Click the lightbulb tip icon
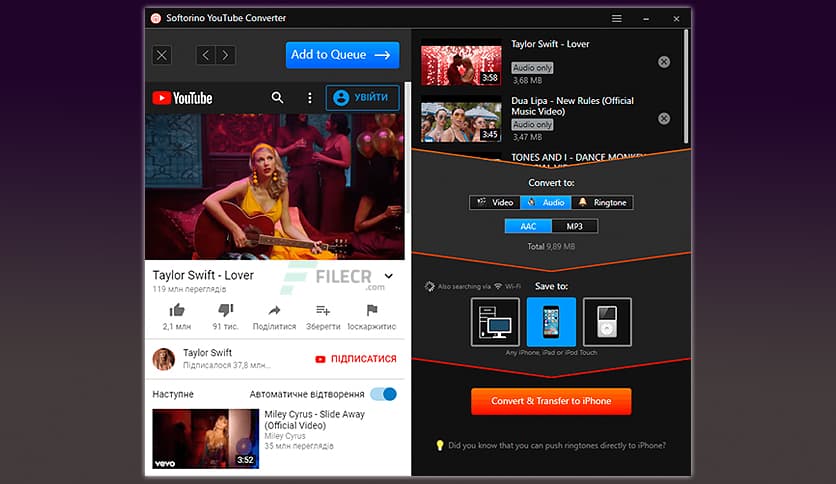 (x=439, y=445)
